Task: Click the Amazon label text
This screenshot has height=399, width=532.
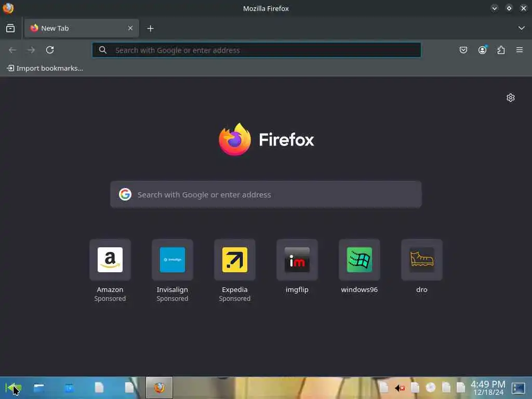Action: click(110, 290)
